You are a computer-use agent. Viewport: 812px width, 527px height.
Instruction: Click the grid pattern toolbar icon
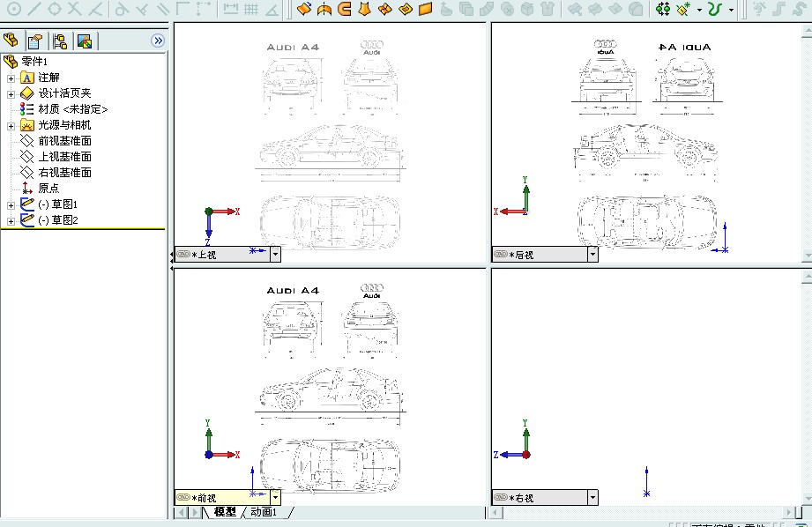[251, 8]
